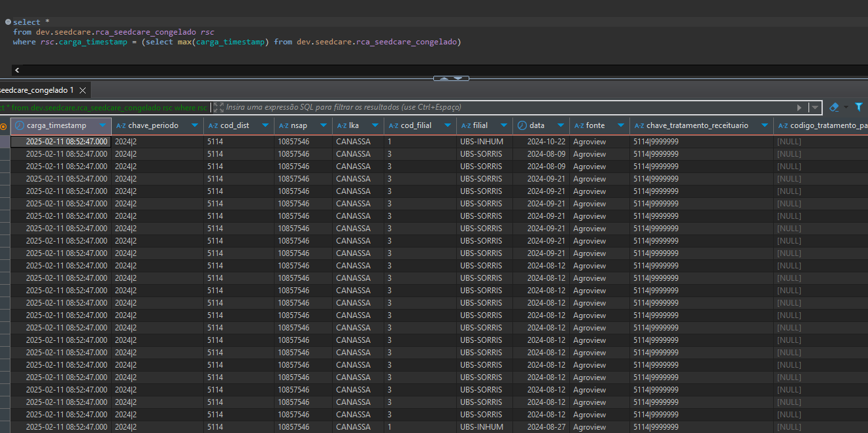This screenshot has height=433, width=868.
Task: Open nsap column filter dropdown
Action: pos(324,125)
